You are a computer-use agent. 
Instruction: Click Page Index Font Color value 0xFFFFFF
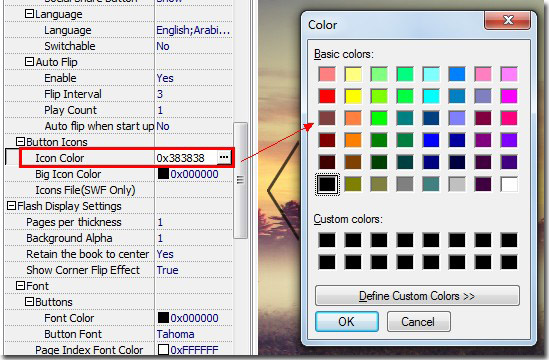194,350
